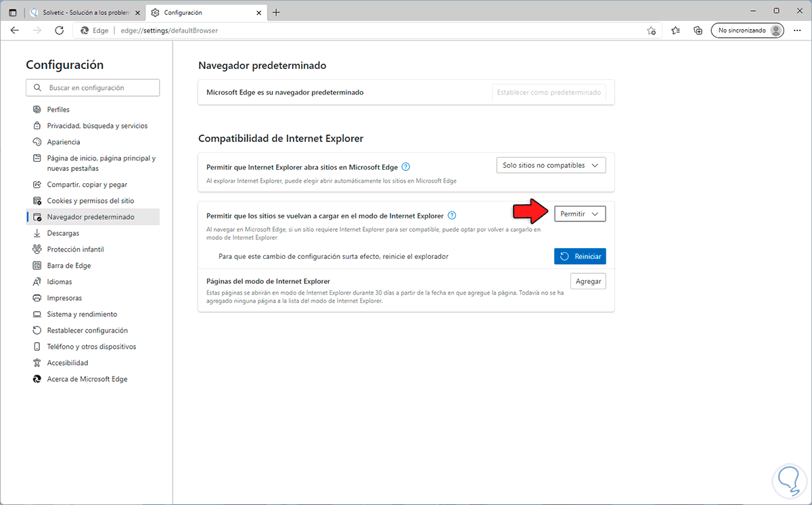The image size is (812, 505).
Task: Open Teléfono y otros dispositivos settings
Action: (93, 347)
